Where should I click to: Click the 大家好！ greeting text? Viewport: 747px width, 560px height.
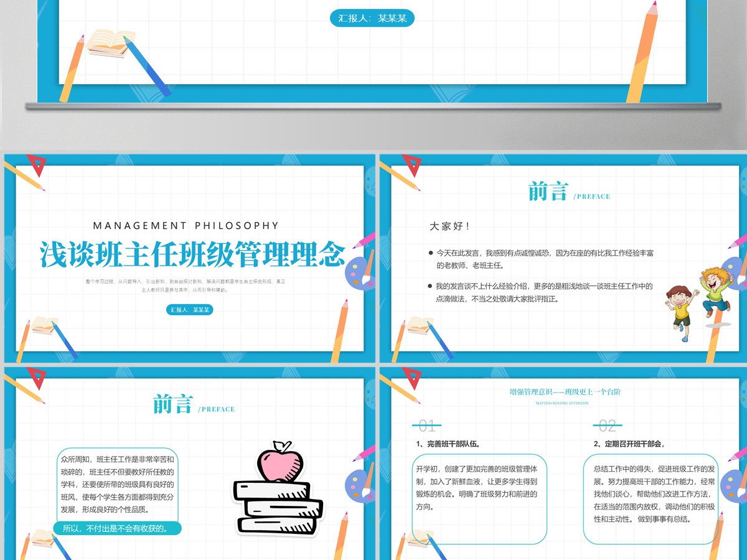point(450,226)
